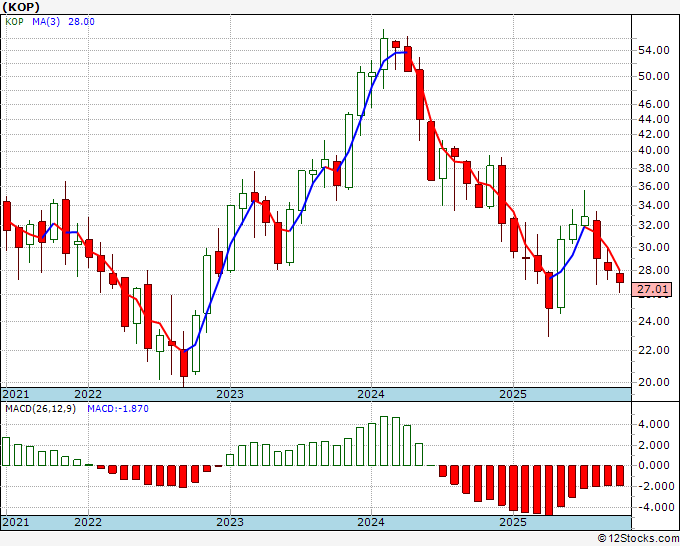Click the 50.00 price axis label

[654, 76]
